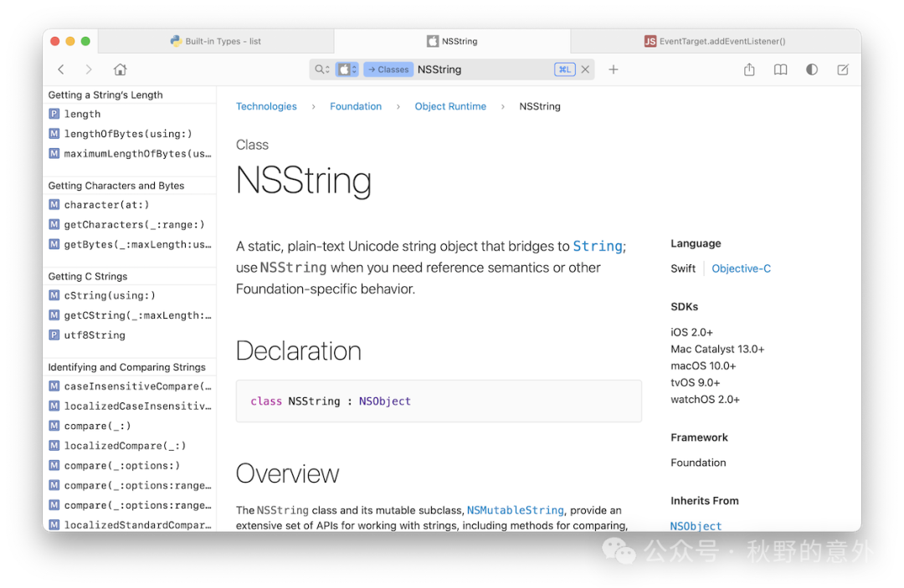
Task: Clear the search with the X
Action: [x=585, y=69]
